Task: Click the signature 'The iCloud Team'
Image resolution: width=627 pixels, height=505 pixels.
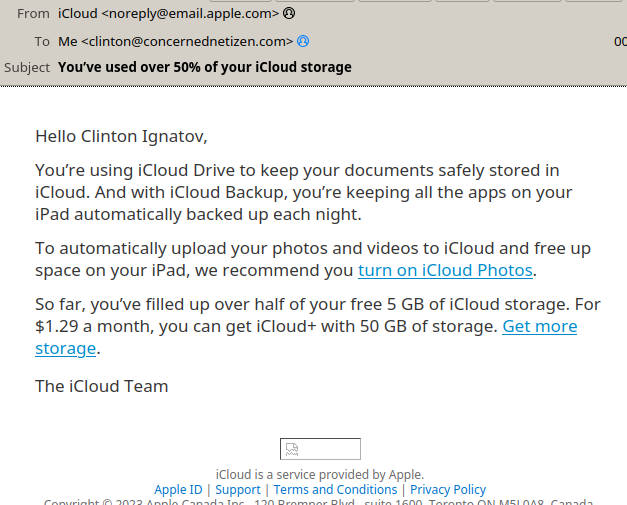Action: 102,386
